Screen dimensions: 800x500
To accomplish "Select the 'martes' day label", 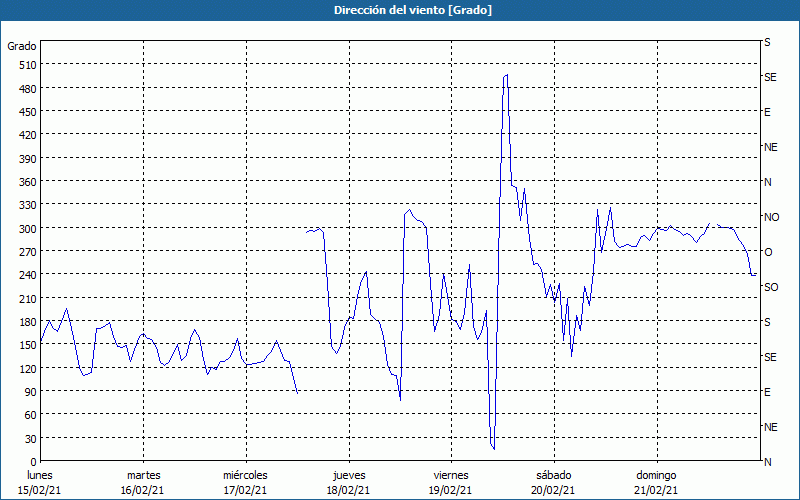I will (144, 475).
